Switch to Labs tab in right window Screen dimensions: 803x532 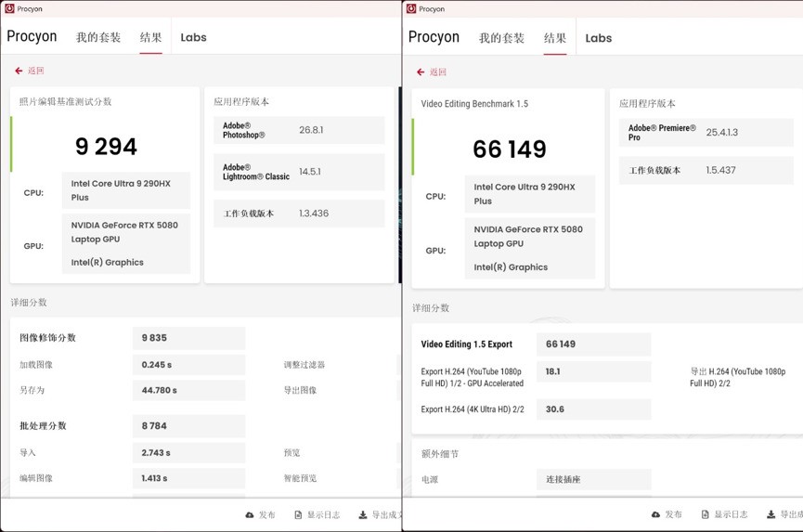[x=599, y=38]
